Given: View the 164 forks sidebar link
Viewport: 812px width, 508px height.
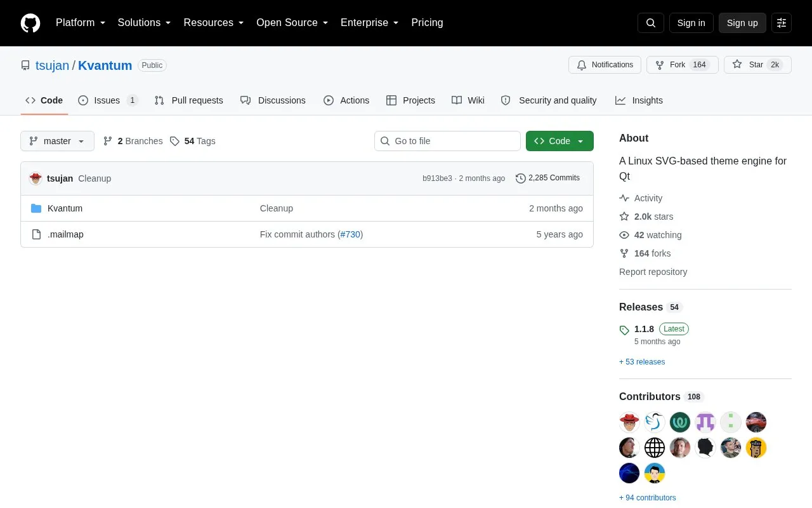Looking at the screenshot, I should click(x=645, y=253).
